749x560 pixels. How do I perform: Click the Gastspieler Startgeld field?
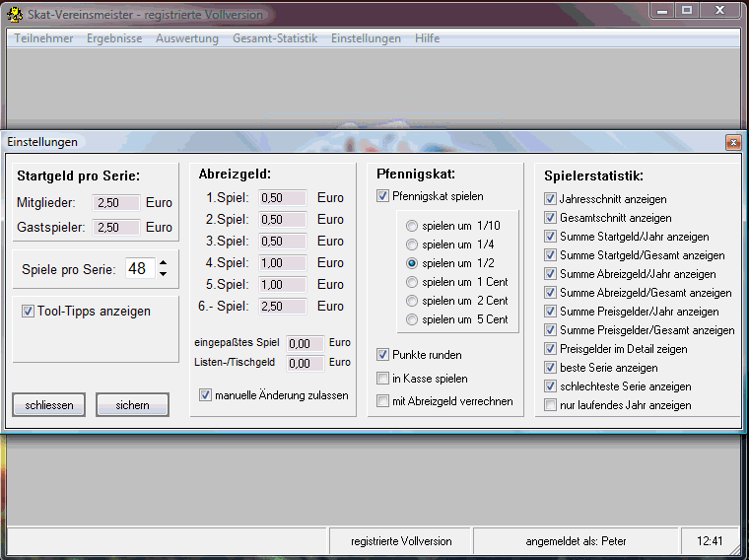pyautogui.click(x=116, y=227)
